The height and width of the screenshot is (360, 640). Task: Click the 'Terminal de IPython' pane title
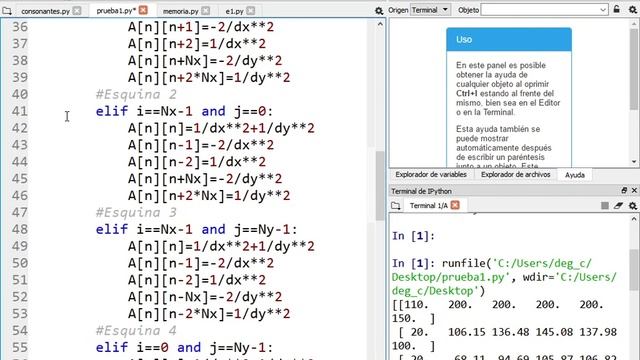(x=421, y=191)
